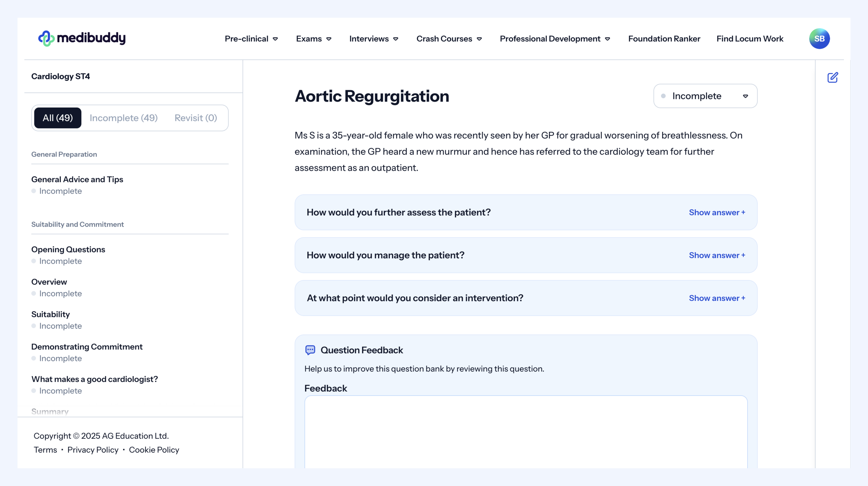868x486 pixels.
Task: Click into the Feedback text box
Action: (x=526, y=432)
